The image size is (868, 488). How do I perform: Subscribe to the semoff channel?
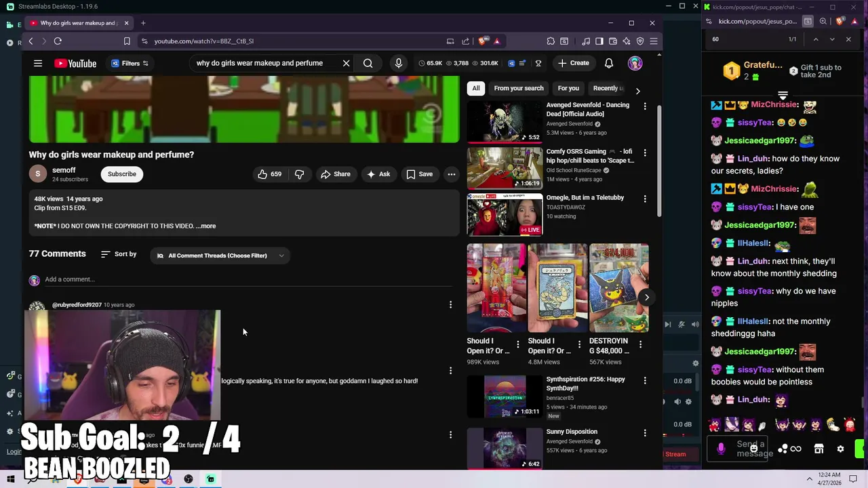(x=122, y=174)
